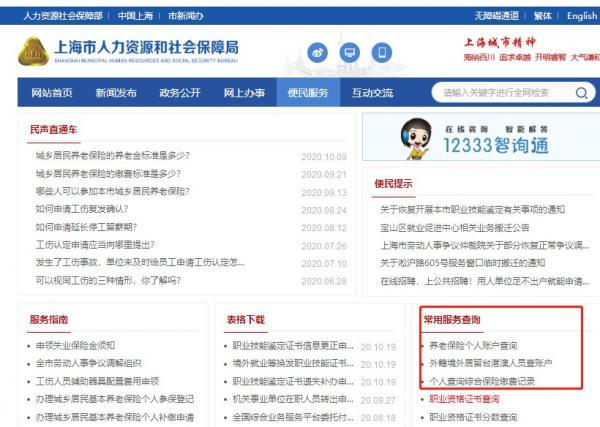Screen dimensions: 600x427
Task: Open 个人查询综合保险缴费记录
Action: (482, 381)
